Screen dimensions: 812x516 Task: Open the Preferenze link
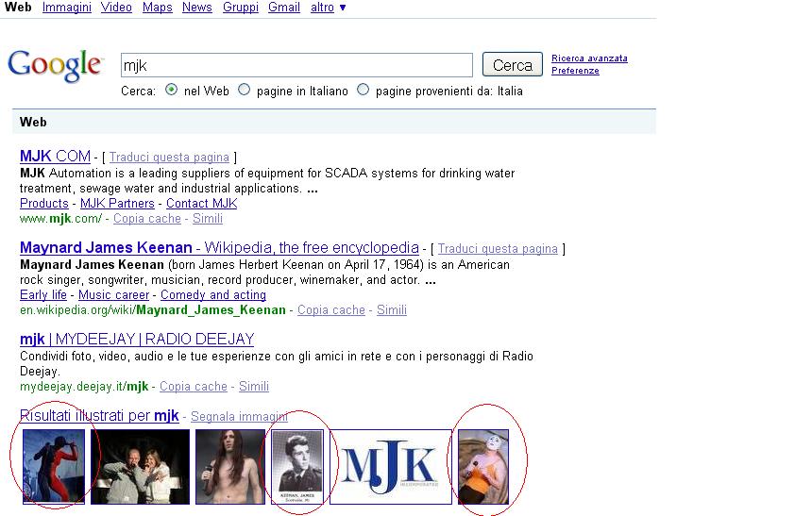click(x=575, y=71)
